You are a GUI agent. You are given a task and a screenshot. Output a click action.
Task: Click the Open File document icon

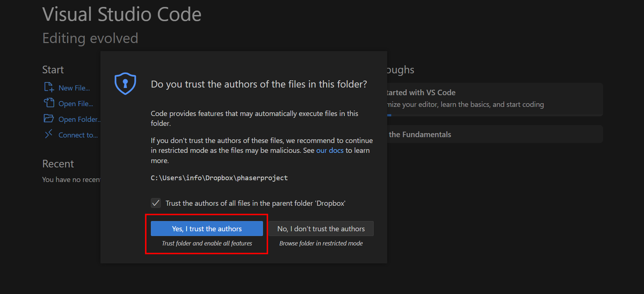[x=49, y=103]
